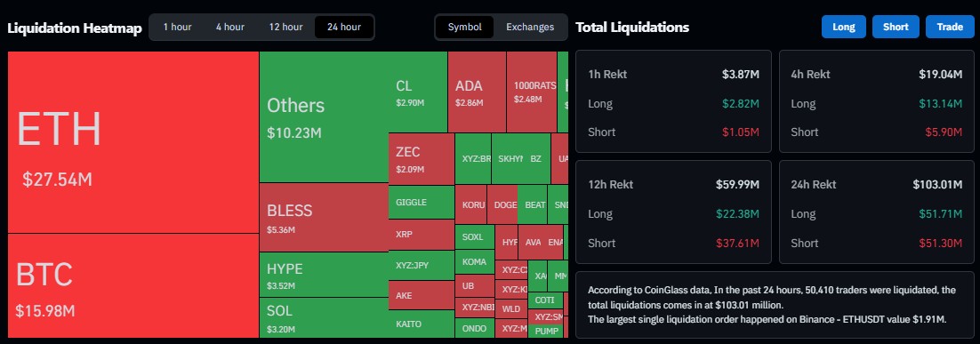Click the blue Short button

[x=896, y=27]
